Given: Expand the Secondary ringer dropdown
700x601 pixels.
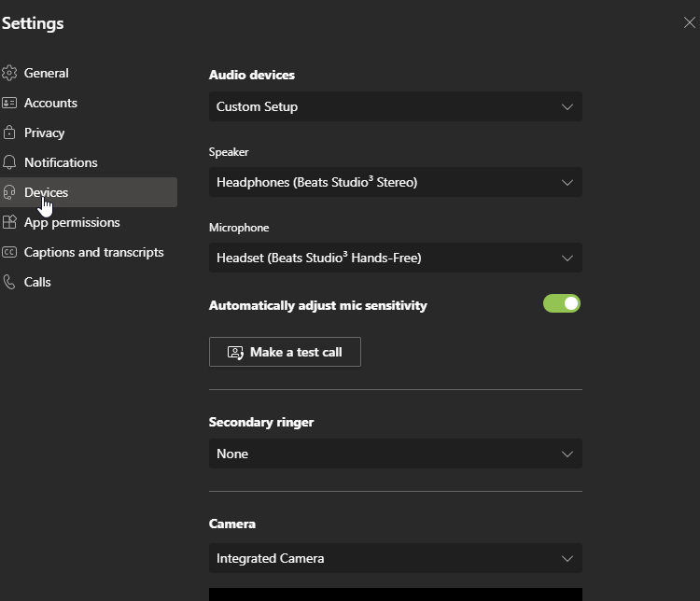Looking at the screenshot, I should point(395,454).
